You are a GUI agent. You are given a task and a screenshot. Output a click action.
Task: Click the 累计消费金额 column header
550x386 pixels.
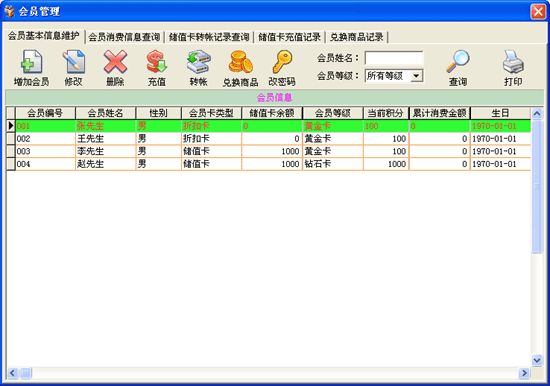[440, 113]
